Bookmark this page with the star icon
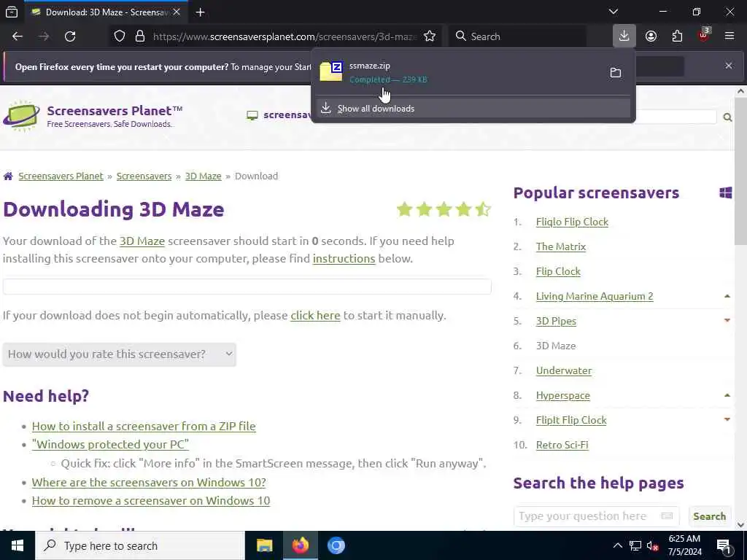Viewport: 747px width, 560px height. [429, 36]
